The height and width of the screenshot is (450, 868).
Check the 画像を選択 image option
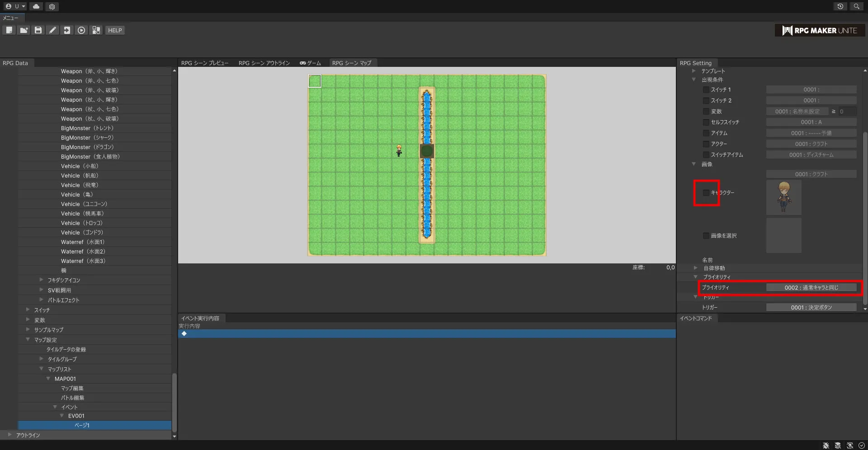click(x=706, y=236)
